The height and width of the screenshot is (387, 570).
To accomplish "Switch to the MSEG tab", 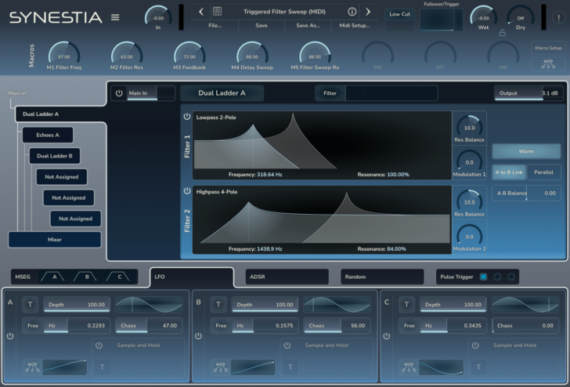I will point(23,277).
